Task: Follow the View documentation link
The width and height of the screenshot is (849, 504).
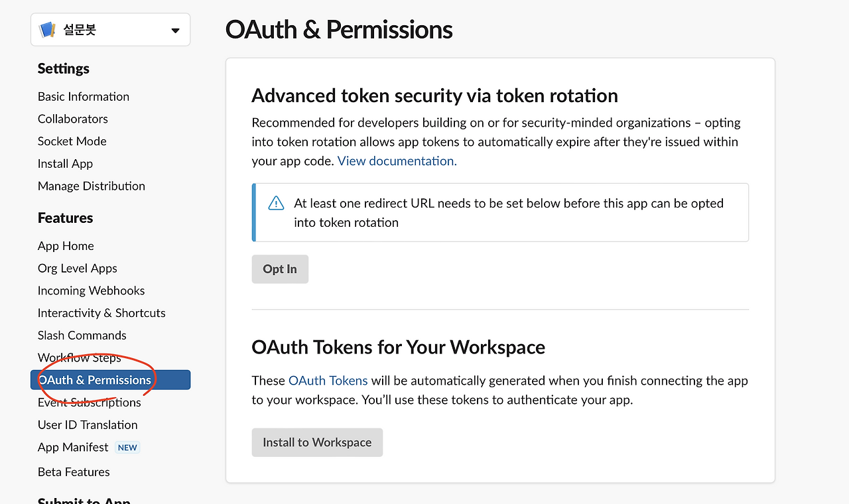Action: point(397,161)
